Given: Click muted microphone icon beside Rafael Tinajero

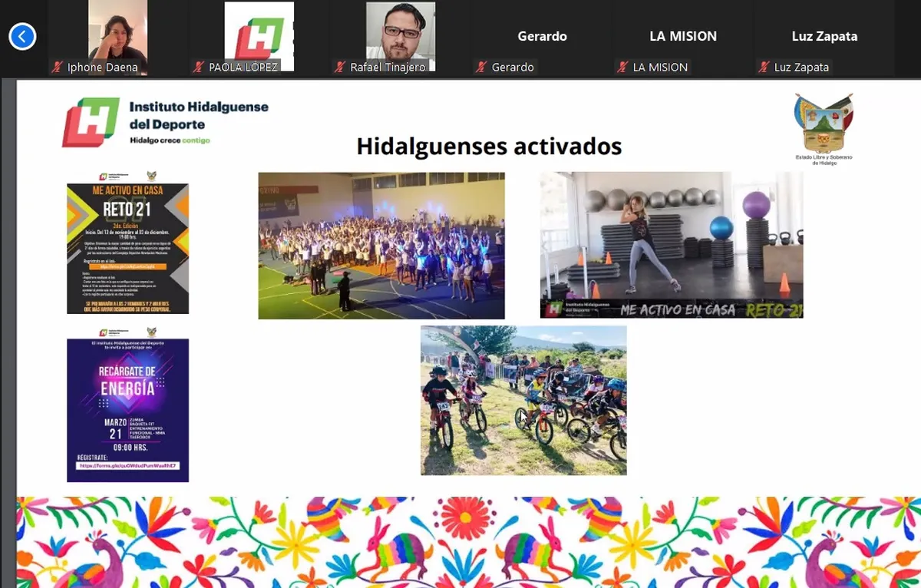Looking at the screenshot, I should 340,68.
